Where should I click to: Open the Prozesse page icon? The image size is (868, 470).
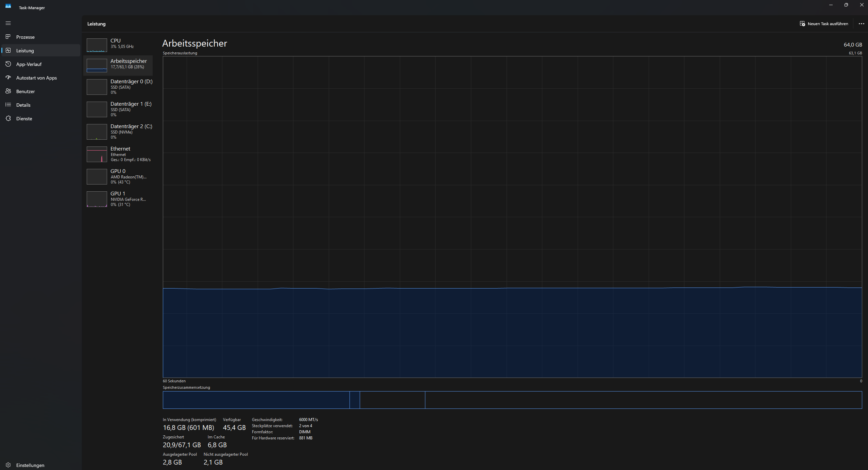click(8, 37)
